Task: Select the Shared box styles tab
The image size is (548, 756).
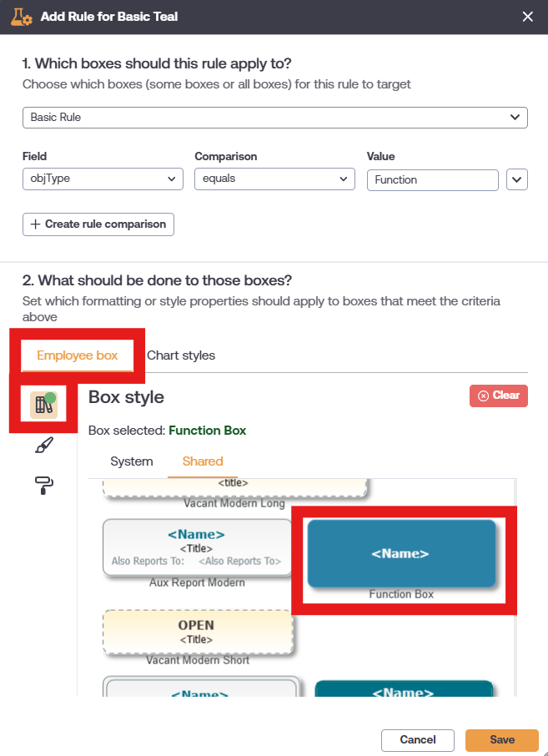Action: (203, 461)
